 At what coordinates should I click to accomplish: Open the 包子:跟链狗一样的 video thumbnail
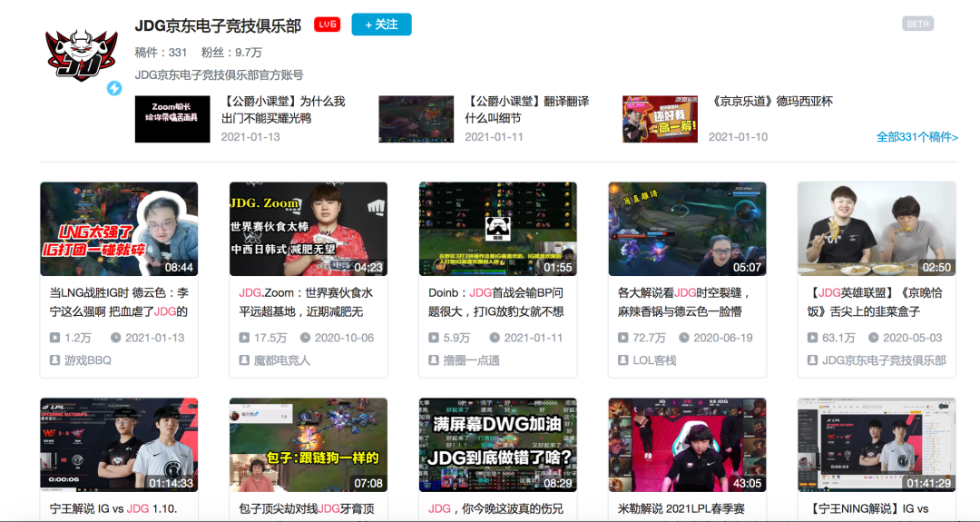[309, 445]
